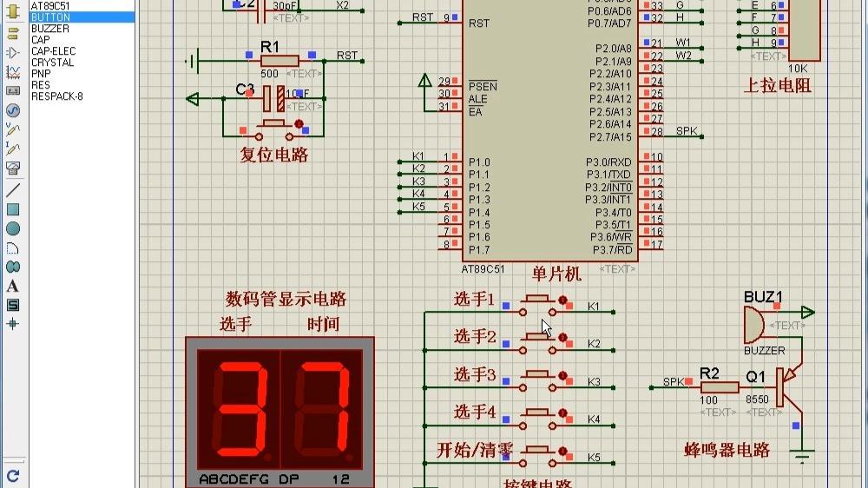
Task: Select the Device Pins mode icon
Action: pyautogui.click(x=13, y=53)
